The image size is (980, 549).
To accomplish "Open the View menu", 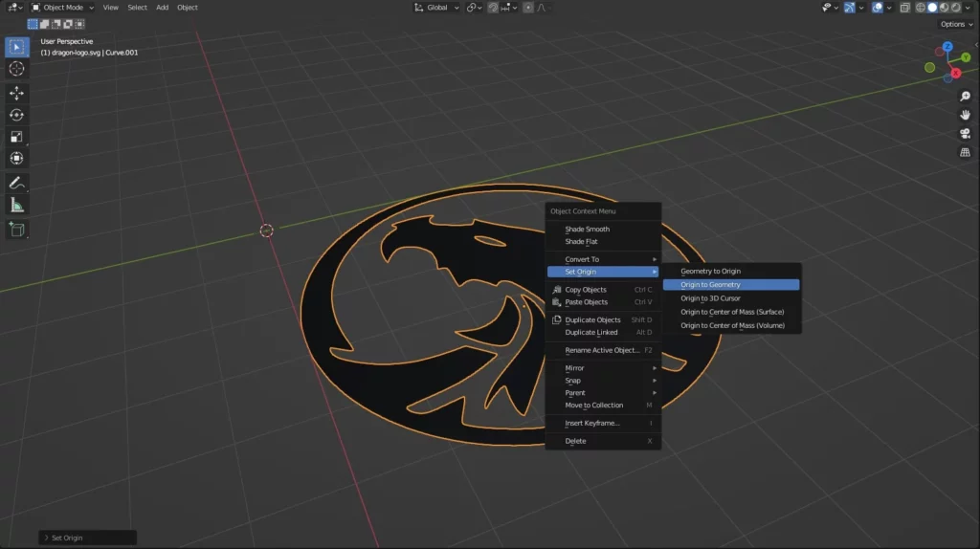I will 111,8.
